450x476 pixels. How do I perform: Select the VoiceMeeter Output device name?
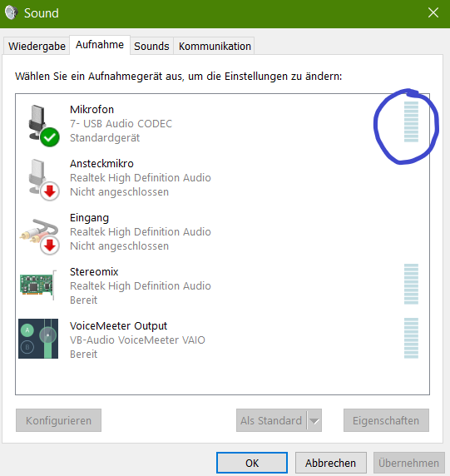pyautogui.click(x=118, y=325)
